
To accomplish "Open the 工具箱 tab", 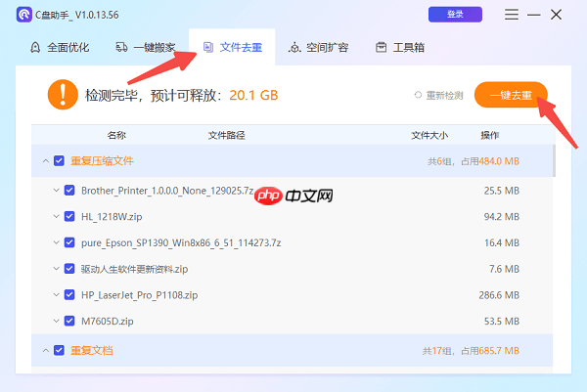I will 400,48.
